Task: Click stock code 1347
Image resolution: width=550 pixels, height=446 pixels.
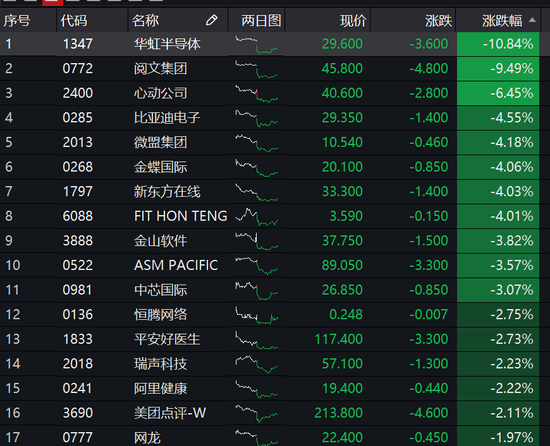Action: click(x=78, y=44)
